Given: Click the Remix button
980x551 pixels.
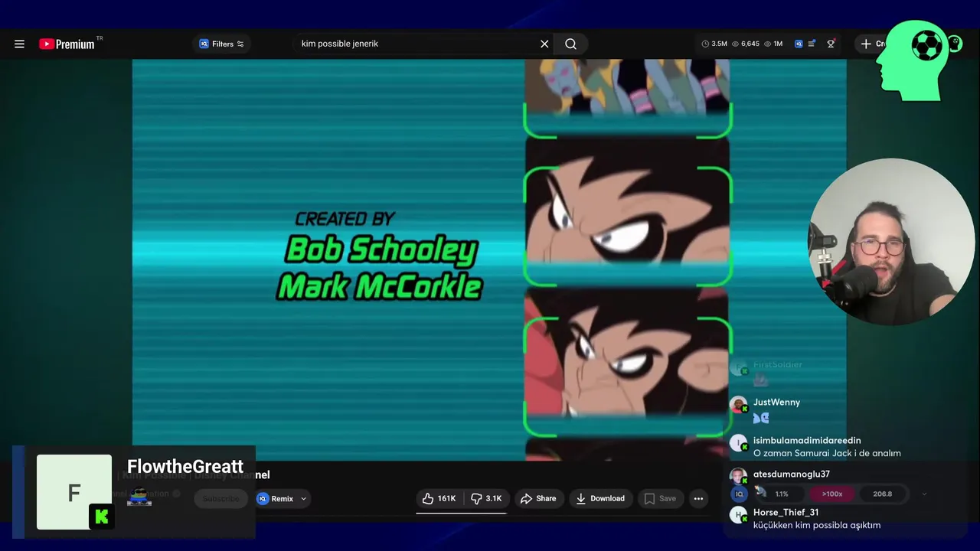Looking at the screenshot, I should pyautogui.click(x=276, y=498).
